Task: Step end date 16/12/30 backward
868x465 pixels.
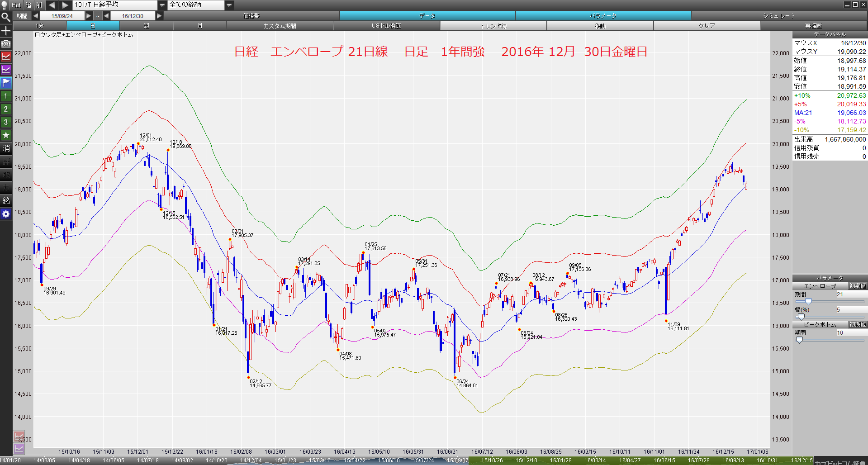Action: click(106, 16)
